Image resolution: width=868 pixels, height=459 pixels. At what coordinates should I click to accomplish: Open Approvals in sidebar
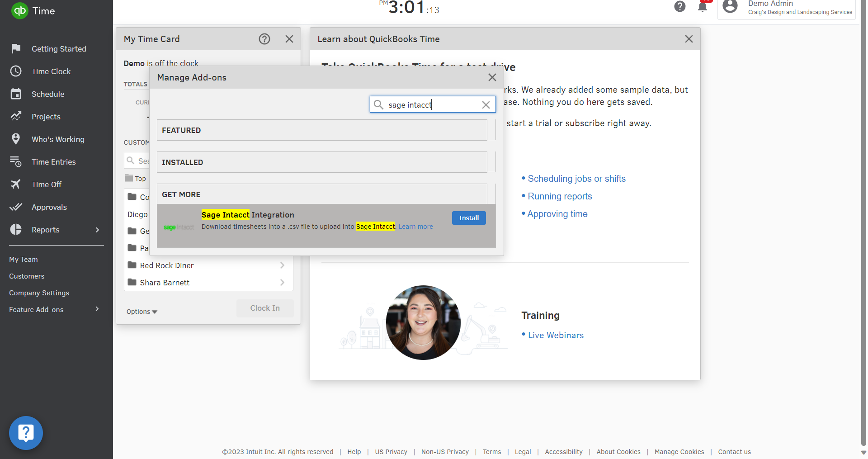click(x=49, y=207)
